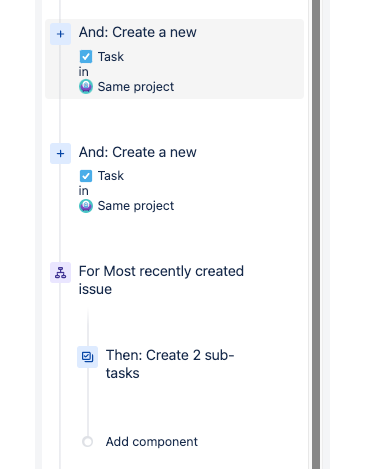Click the vertical rule line between the two actions

[x=60, y=121]
